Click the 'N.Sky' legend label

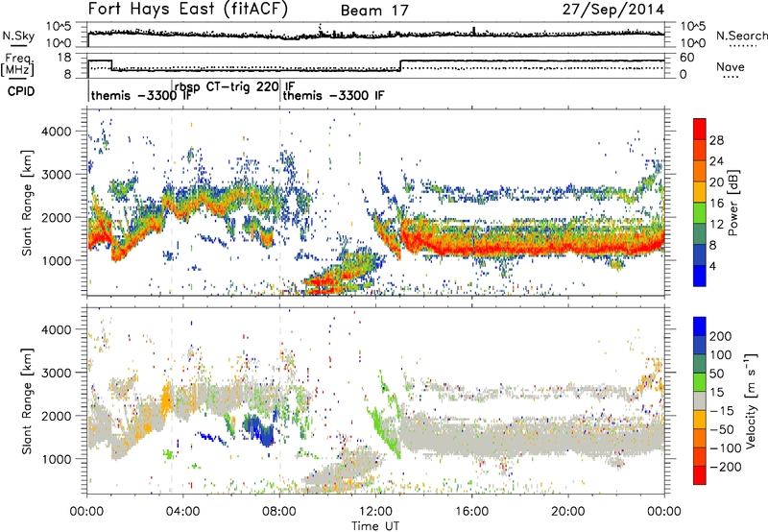coord(18,36)
